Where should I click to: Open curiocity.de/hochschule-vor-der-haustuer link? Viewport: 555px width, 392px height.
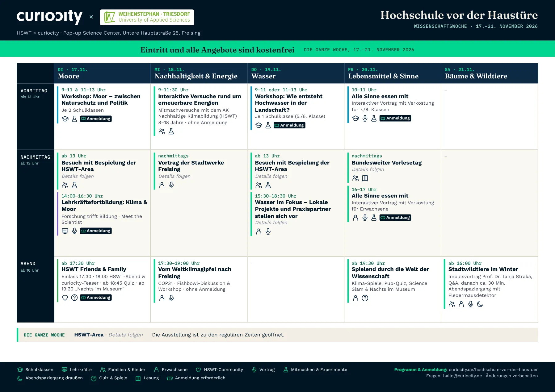(493, 370)
